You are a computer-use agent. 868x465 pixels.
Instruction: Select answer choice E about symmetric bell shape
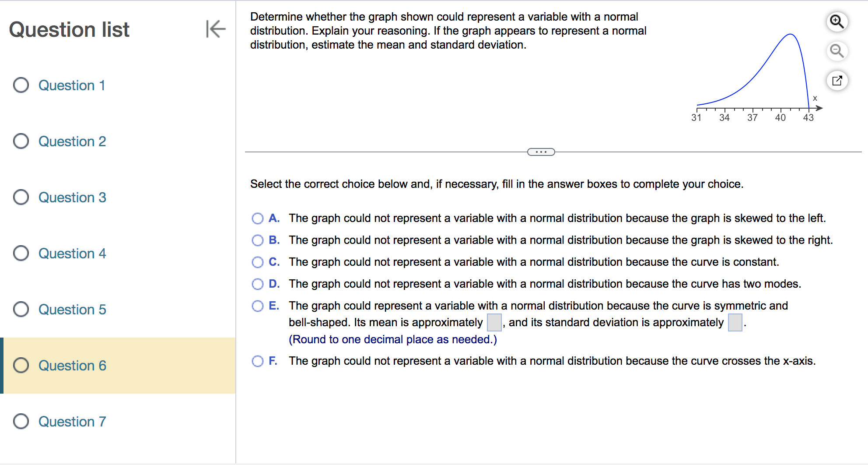(258, 306)
